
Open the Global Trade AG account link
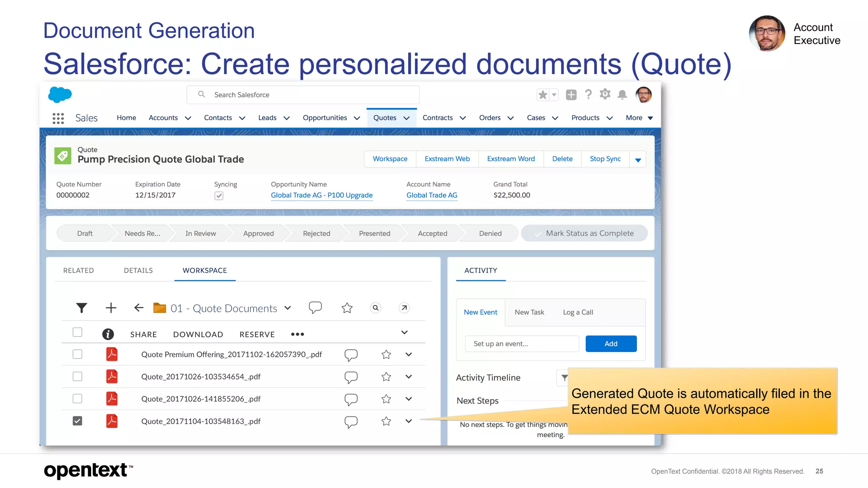point(432,195)
